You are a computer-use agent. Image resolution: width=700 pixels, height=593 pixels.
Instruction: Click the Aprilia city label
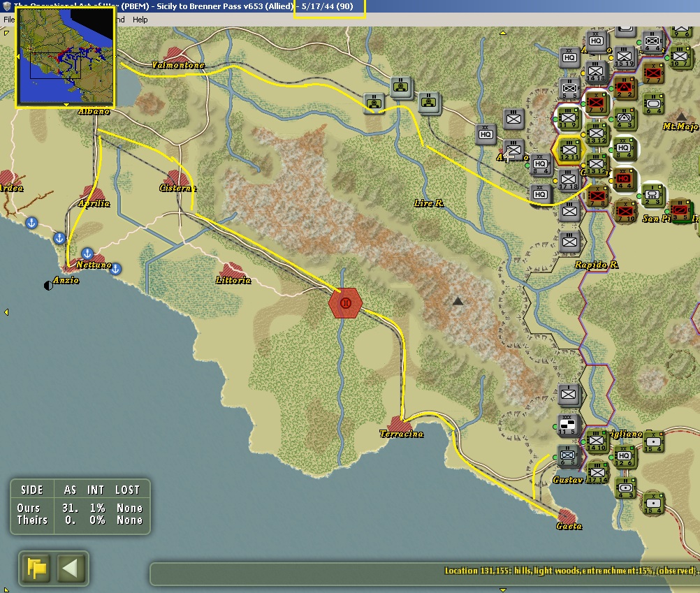click(94, 203)
